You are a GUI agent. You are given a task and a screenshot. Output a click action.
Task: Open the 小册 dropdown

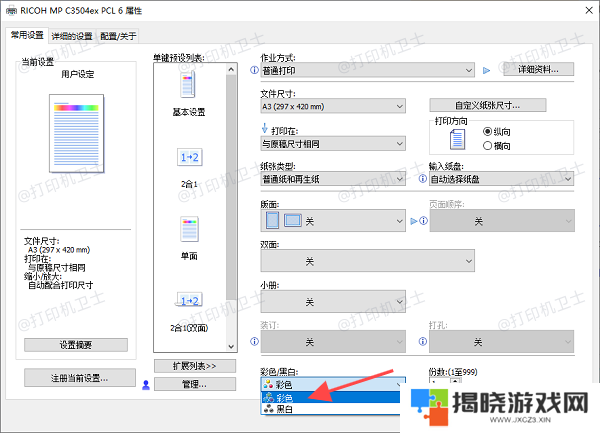click(333, 302)
